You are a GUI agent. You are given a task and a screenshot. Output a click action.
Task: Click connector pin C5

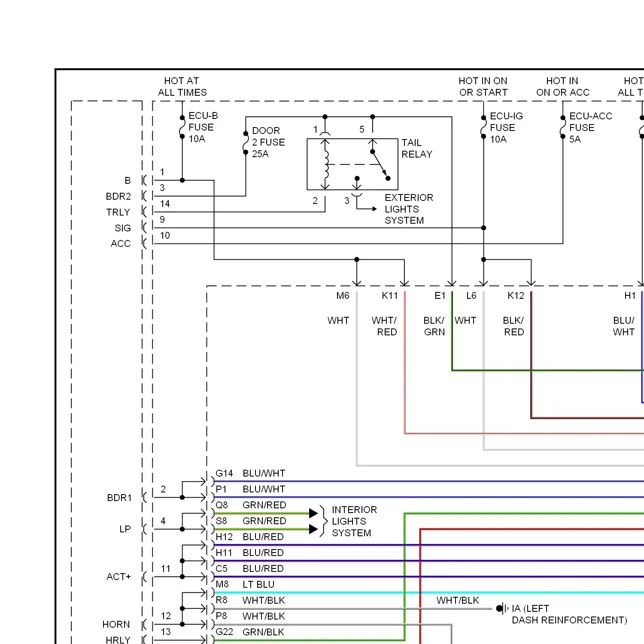pos(222,568)
